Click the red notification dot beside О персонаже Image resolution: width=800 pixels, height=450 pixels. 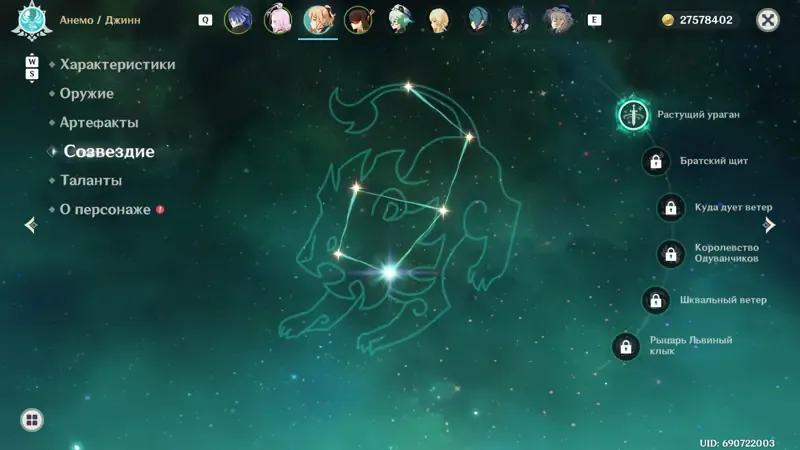pyautogui.click(x=160, y=210)
